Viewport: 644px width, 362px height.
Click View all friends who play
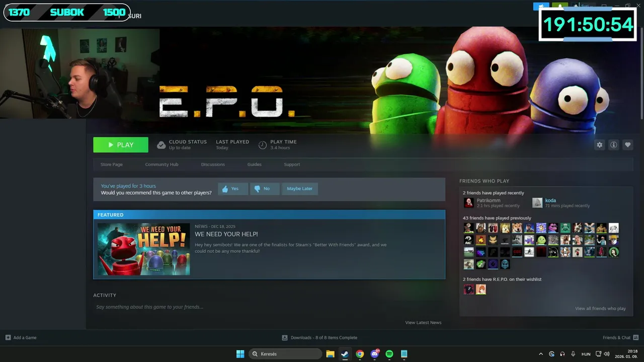pyautogui.click(x=600, y=308)
